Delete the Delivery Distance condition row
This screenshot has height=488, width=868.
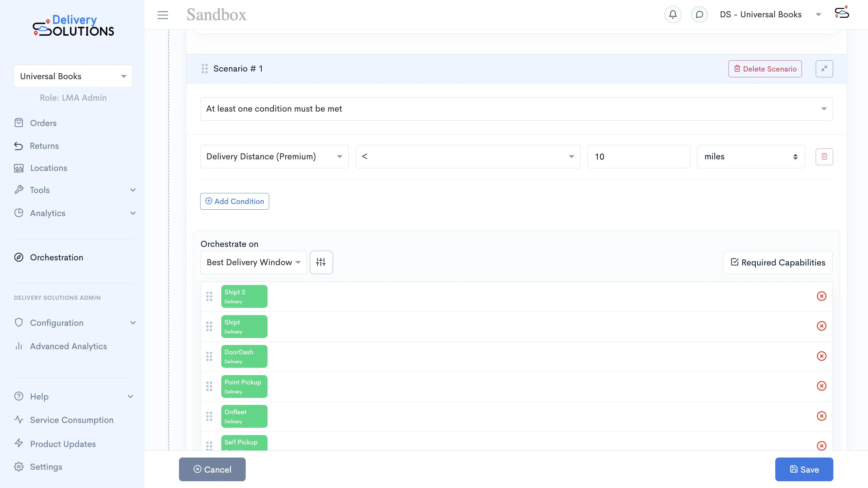(824, 156)
